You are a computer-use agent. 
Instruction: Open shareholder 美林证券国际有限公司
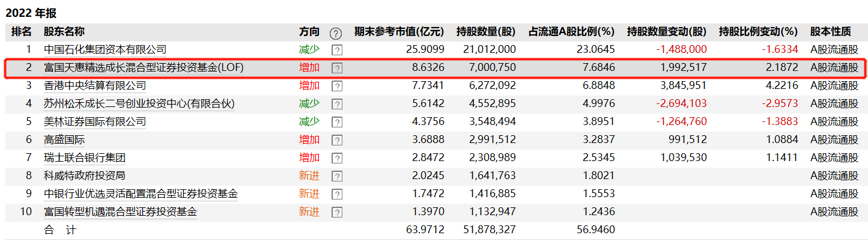pyautogui.click(x=95, y=121)
